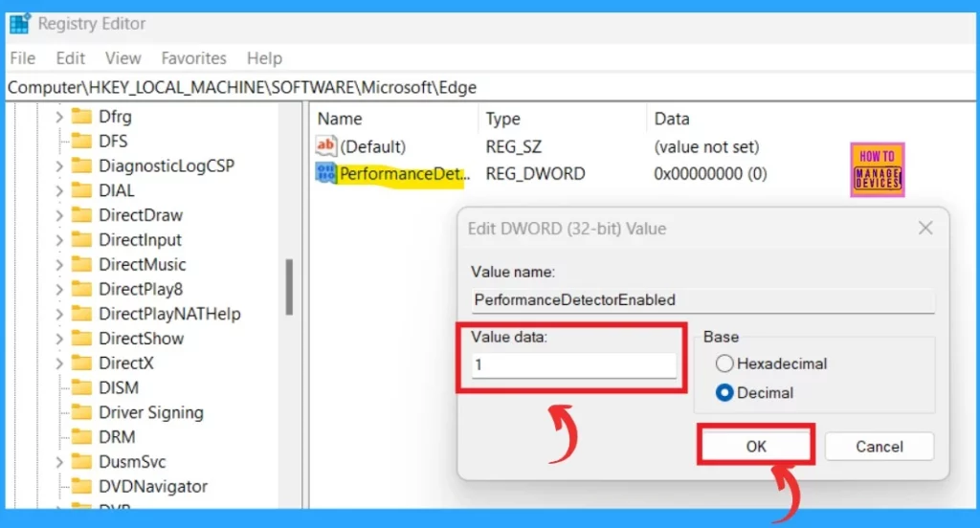This screenshot has height=528, width=980.
Task: Expand the DirectDraw key
Action: coord(58,215)
